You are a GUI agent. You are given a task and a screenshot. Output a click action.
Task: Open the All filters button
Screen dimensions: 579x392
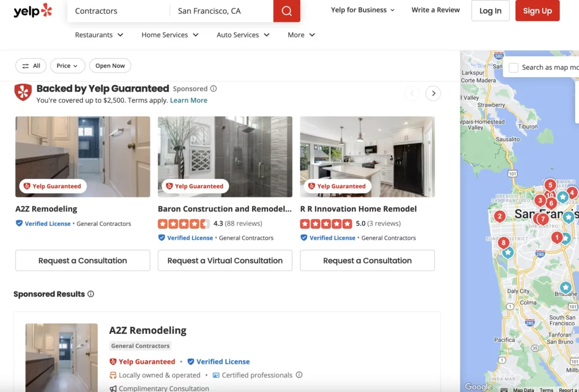pos(31,66)
